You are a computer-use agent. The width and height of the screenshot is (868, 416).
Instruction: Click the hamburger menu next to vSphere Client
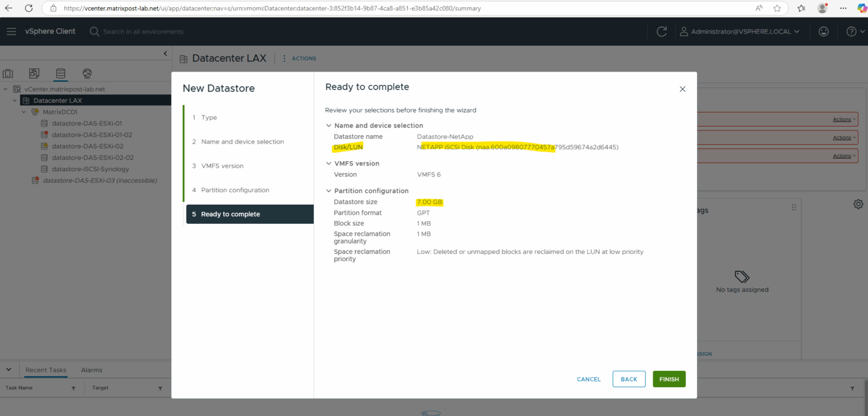(11, 31)
